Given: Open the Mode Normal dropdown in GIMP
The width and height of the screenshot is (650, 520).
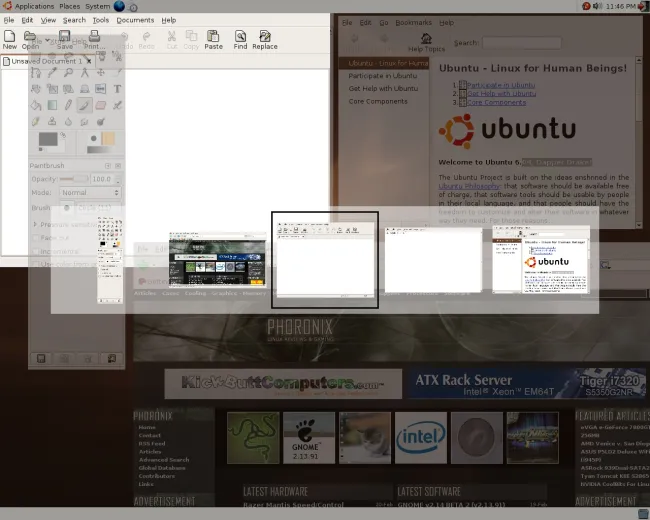Looking at the screenshot, I should coord(90,192).
